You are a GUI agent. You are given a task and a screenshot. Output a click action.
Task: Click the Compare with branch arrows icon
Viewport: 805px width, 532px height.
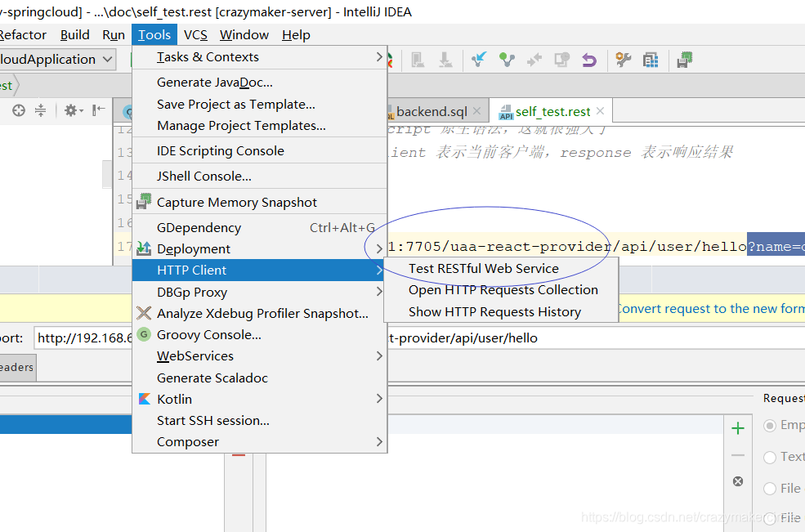534,60
